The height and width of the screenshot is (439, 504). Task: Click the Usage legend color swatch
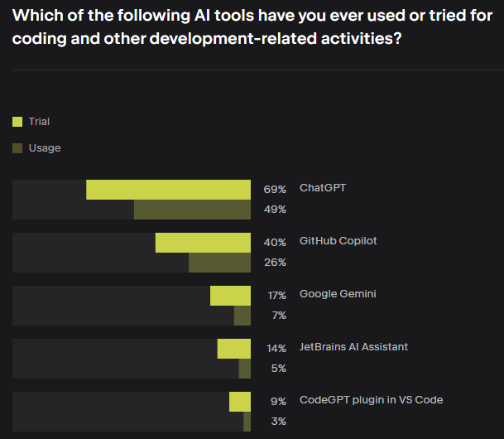[x=17, y=148]
